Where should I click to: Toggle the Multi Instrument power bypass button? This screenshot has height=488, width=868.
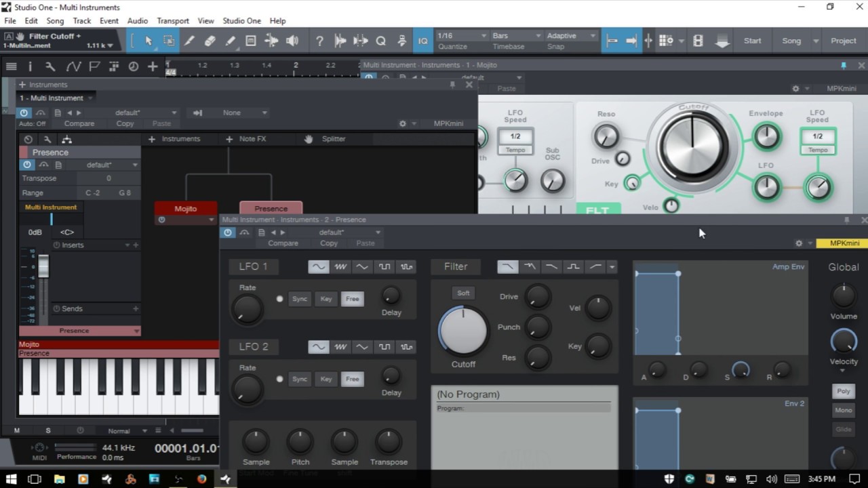[x=24, y=113]
